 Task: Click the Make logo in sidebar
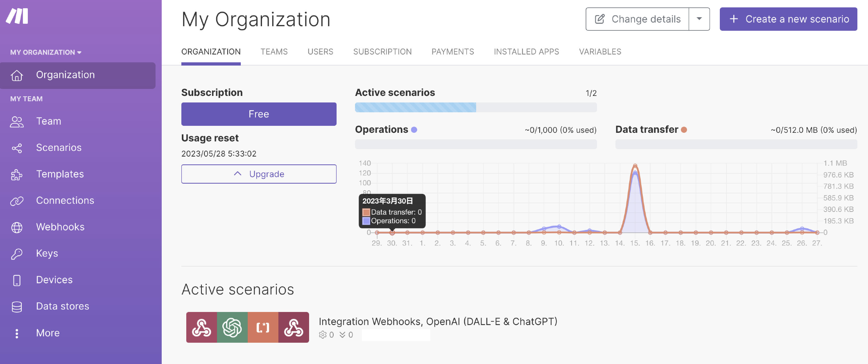click(17, 16)
